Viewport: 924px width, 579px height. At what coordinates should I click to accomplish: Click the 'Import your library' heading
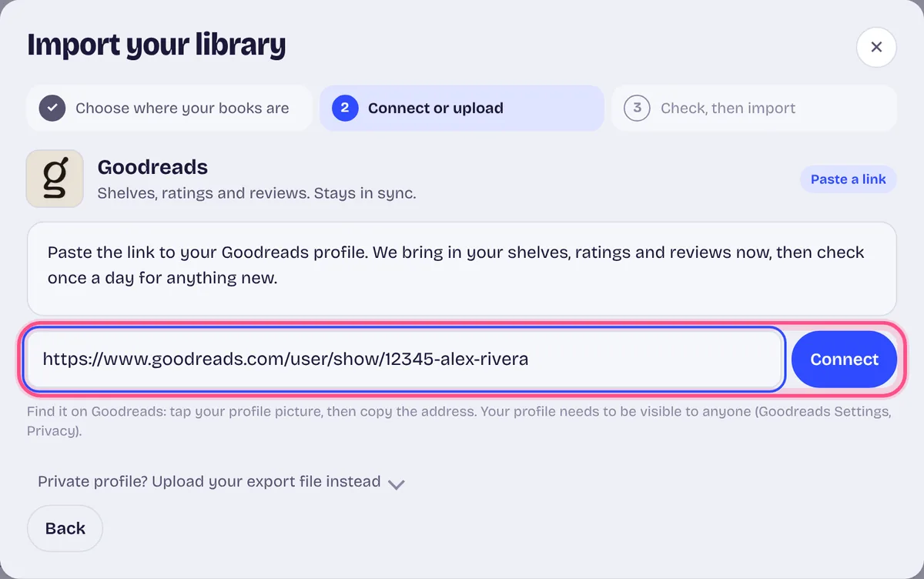[156, 45]
